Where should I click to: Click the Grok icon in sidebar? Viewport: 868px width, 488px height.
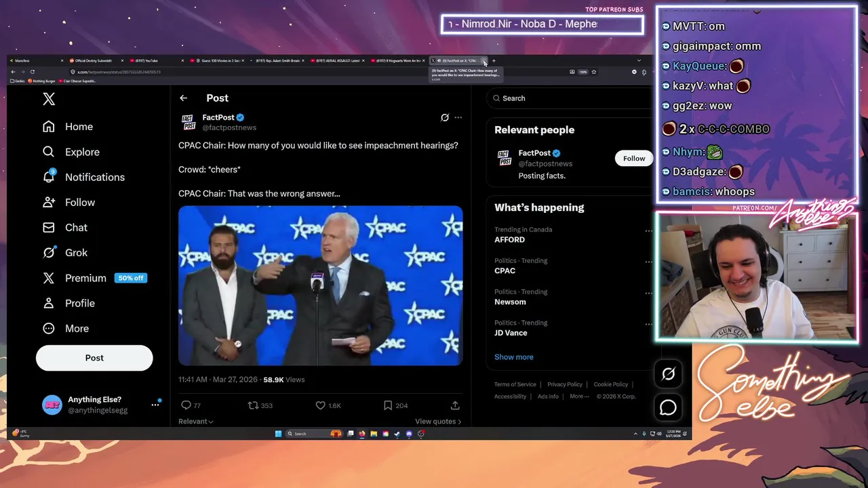coord(49,252)
